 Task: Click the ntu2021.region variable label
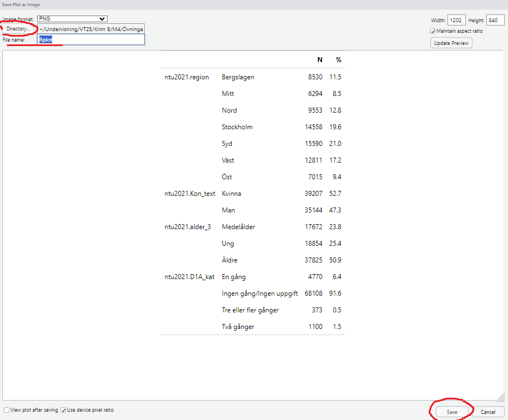pos(187,77)
